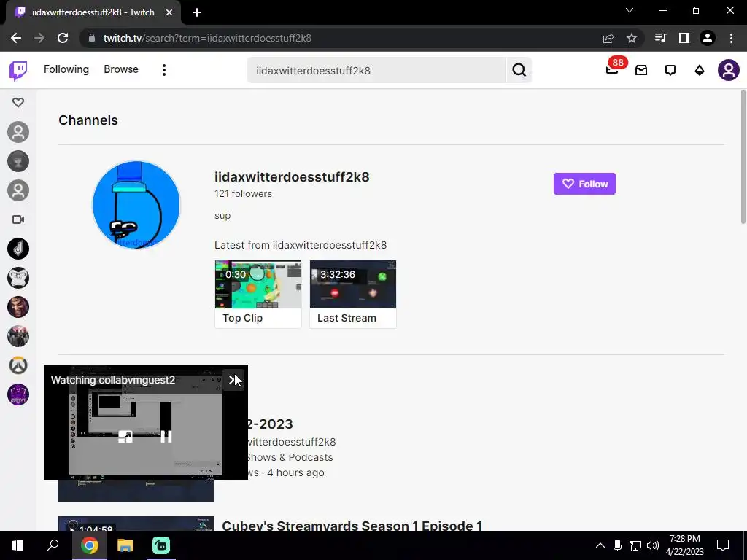Open Chrome tab search chevron
This screenshot has width=747, height=560.
(630, 10)
